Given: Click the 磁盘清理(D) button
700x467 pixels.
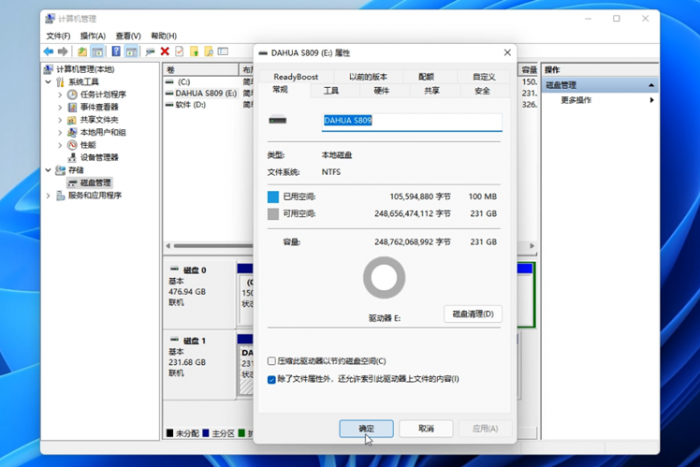Looking at the screenshot, I should coord(472,314).
